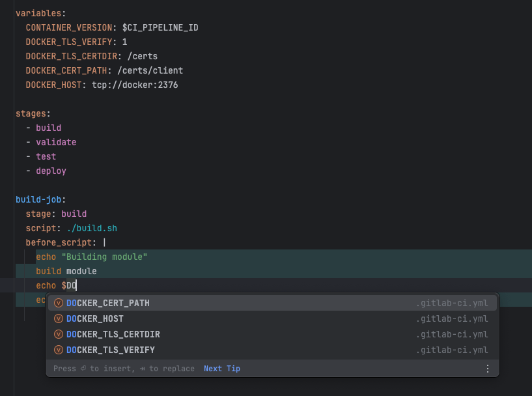
Task: Click DOCKER_HOST key in variables block
Action: click(x=53, y=85)
